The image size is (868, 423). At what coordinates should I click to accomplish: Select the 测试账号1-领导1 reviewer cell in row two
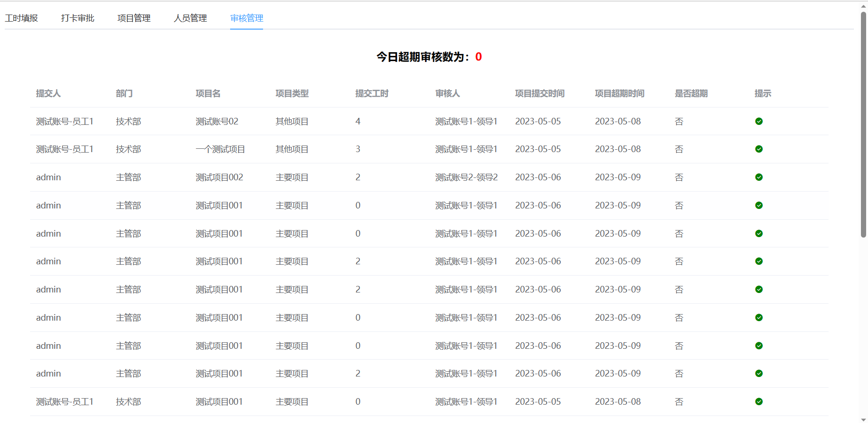(x=466, y=149)
